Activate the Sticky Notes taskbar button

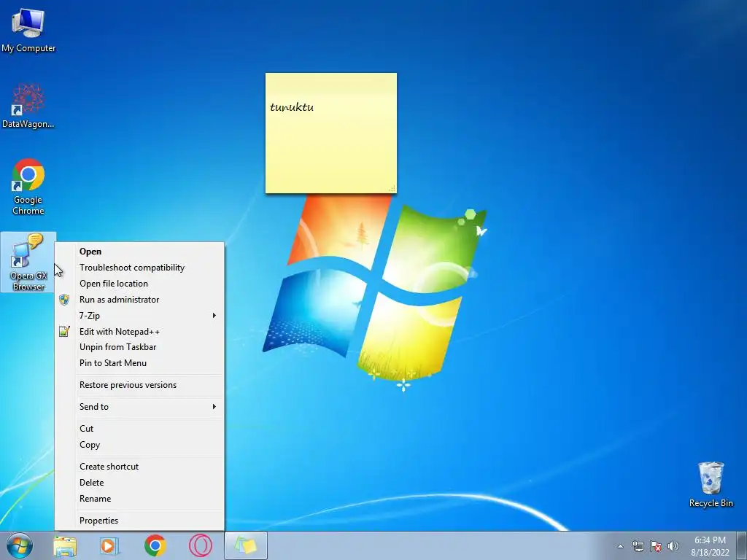coord(246,545)
